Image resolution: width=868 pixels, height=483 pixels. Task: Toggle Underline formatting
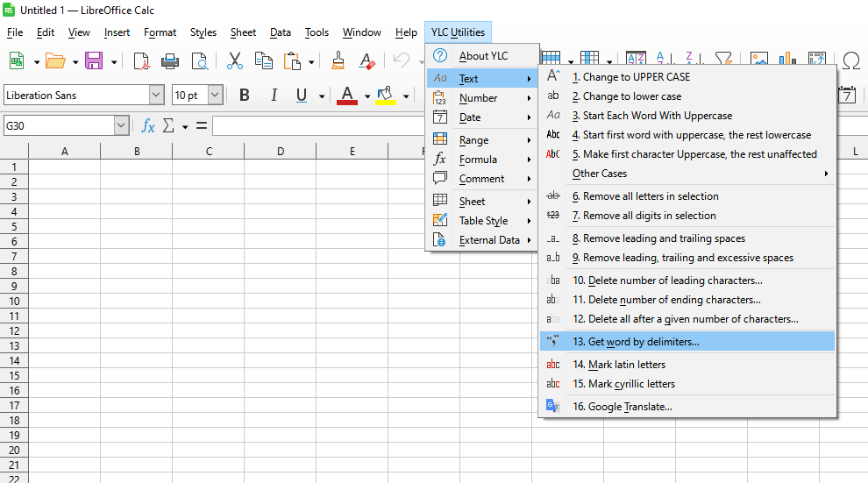[x=302, y=95]
